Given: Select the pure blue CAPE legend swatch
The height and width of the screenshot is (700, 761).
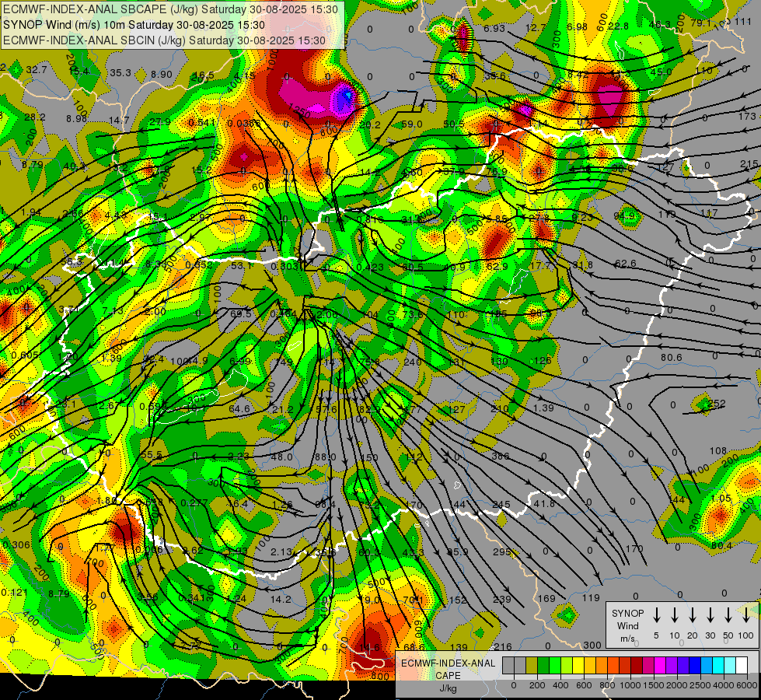Looking at the screenshot, I should [695, 665].
